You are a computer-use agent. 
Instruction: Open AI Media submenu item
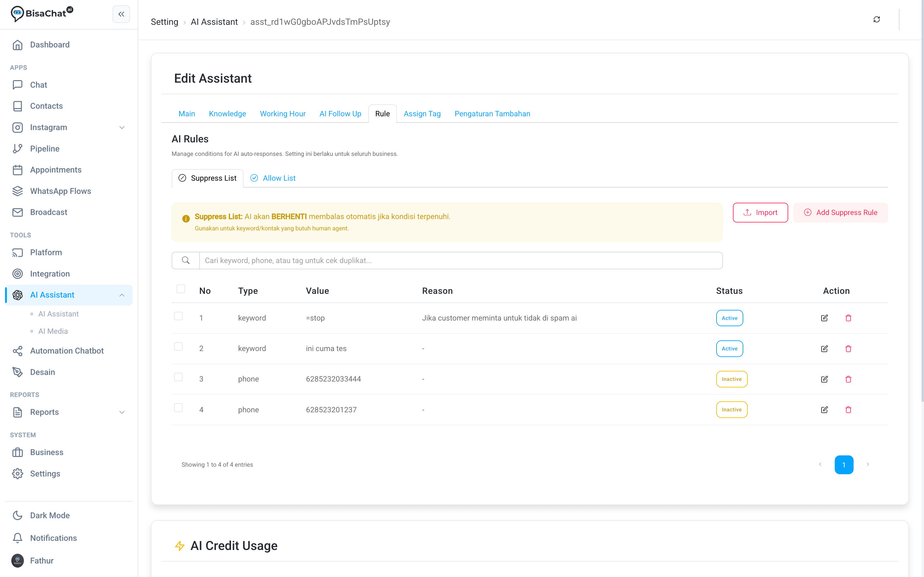pos(53,331)
